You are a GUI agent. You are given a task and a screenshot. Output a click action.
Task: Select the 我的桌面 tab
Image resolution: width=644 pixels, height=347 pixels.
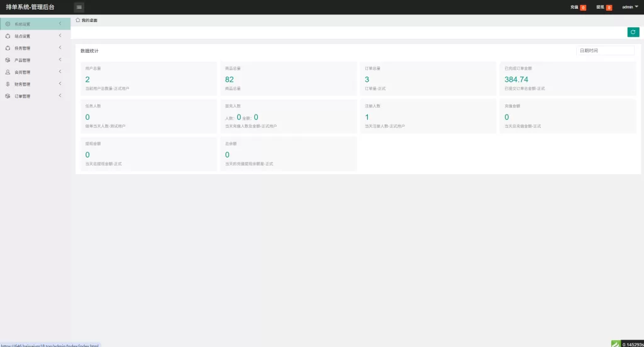pyautogui.click(x=89, y=21)
